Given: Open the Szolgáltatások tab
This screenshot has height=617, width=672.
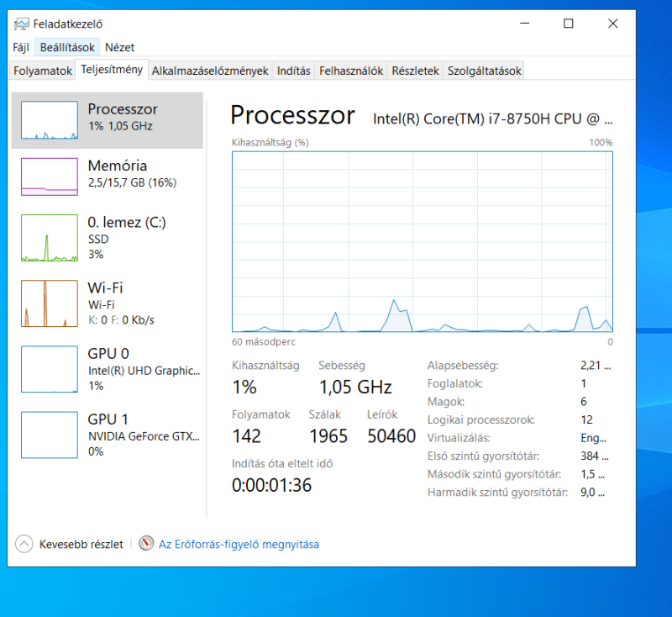Looking at the screenshot, I should pyautogui.click(x=485, y=71).
